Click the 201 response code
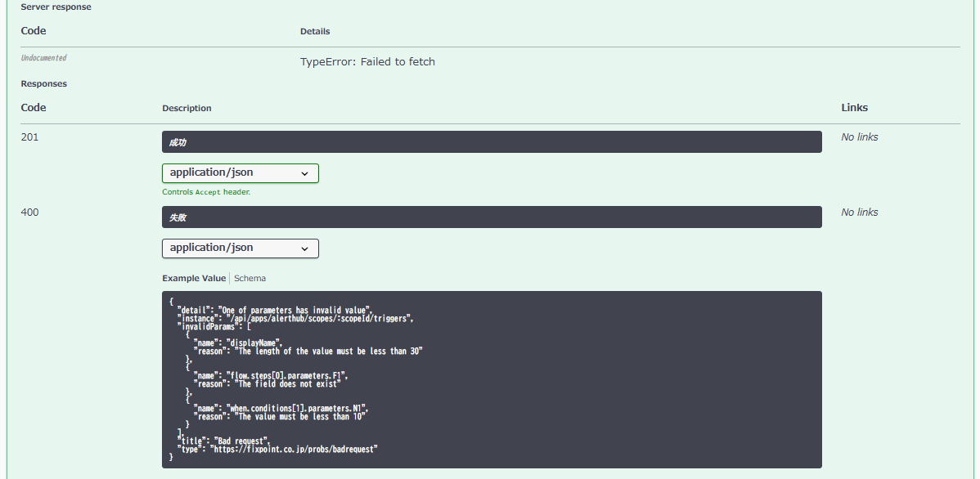Screen dimensions: 980x479 point(29,137)
